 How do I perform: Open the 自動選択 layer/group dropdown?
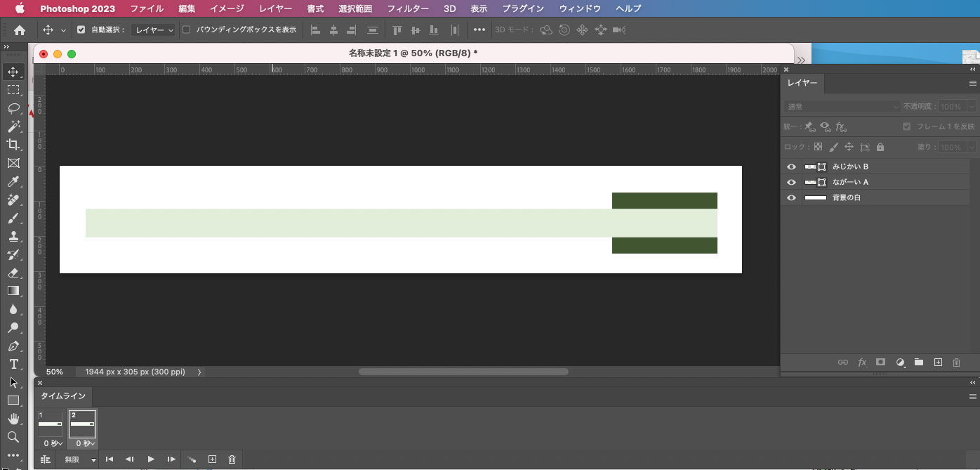click(145, 30)
